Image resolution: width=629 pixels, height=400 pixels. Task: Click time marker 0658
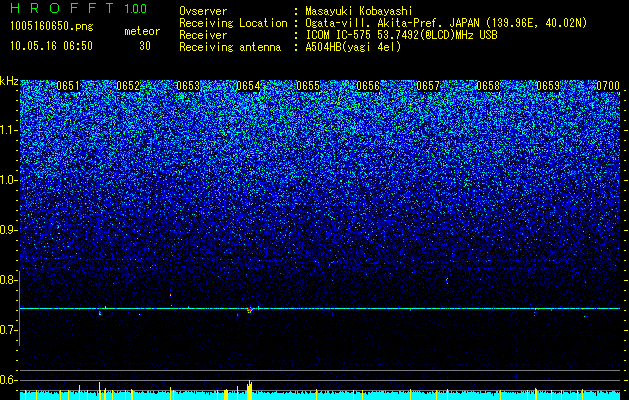488,86
